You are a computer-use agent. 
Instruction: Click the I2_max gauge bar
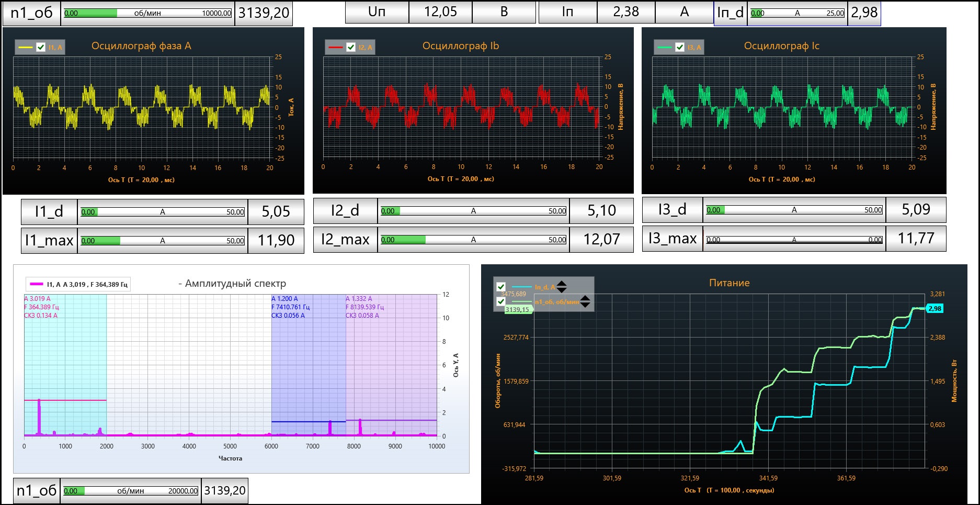click(473, 240)
